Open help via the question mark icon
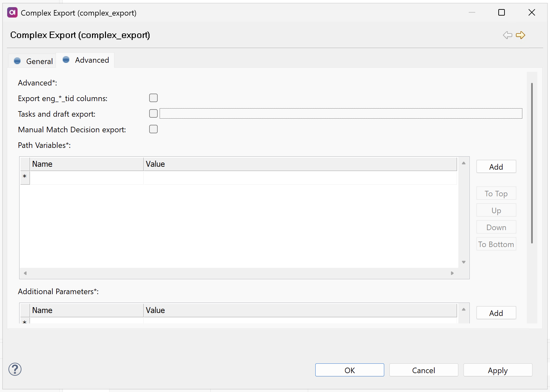 (15, 369)
